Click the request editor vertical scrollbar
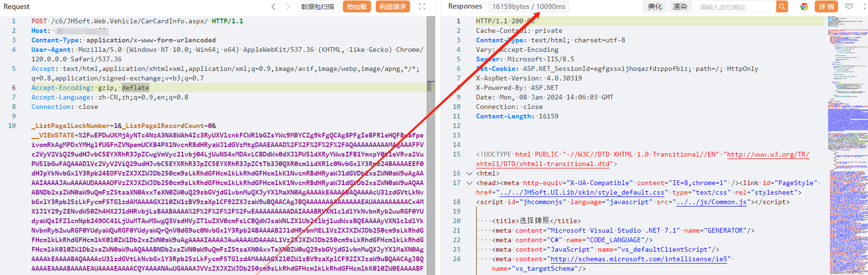 431,146
